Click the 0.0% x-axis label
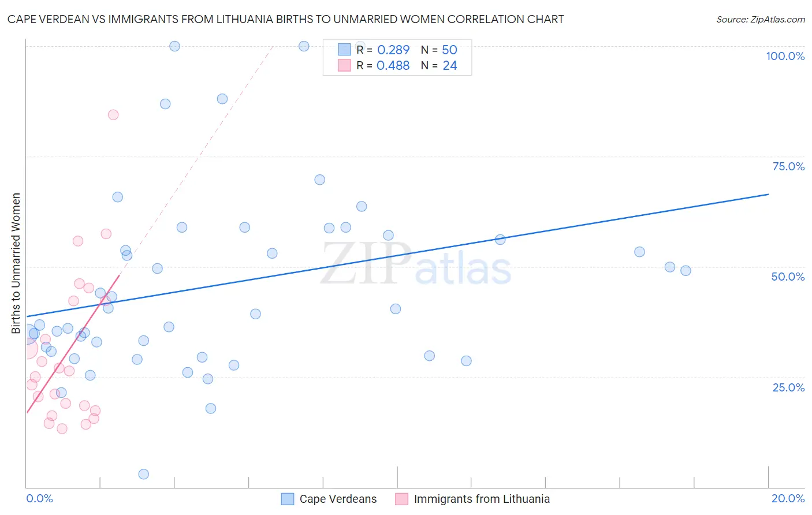 [x=39, y=498]
